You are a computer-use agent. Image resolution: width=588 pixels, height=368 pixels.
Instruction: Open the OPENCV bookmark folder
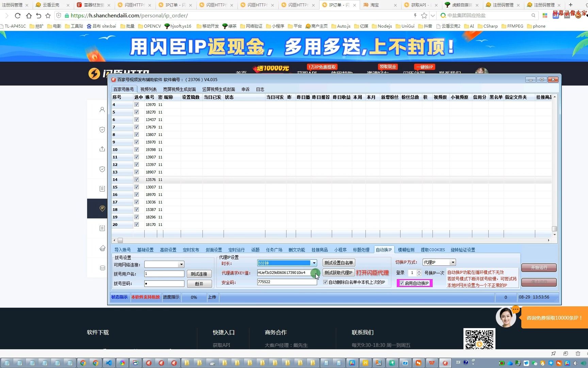pos(149,26)
